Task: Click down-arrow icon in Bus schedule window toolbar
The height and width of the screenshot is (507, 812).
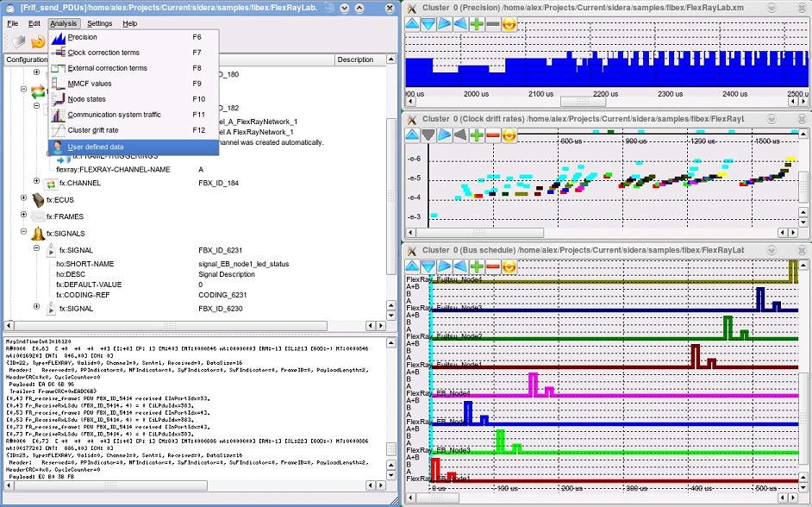Action: click(x=428, y=266)
